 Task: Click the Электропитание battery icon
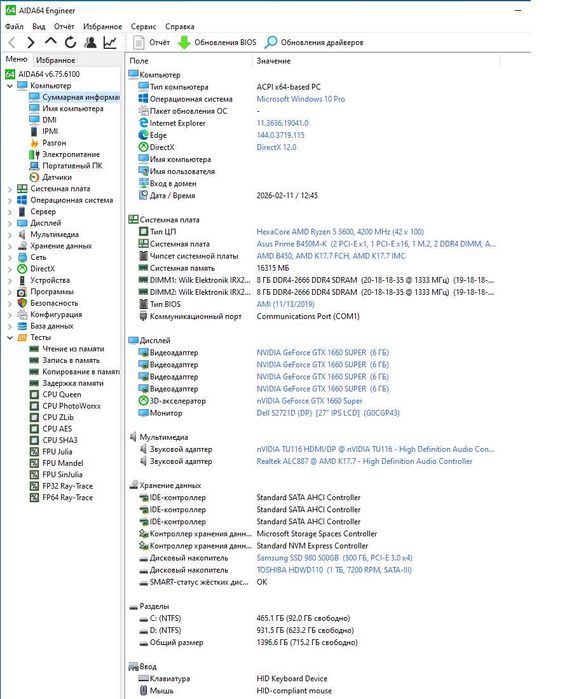point(34,154)
